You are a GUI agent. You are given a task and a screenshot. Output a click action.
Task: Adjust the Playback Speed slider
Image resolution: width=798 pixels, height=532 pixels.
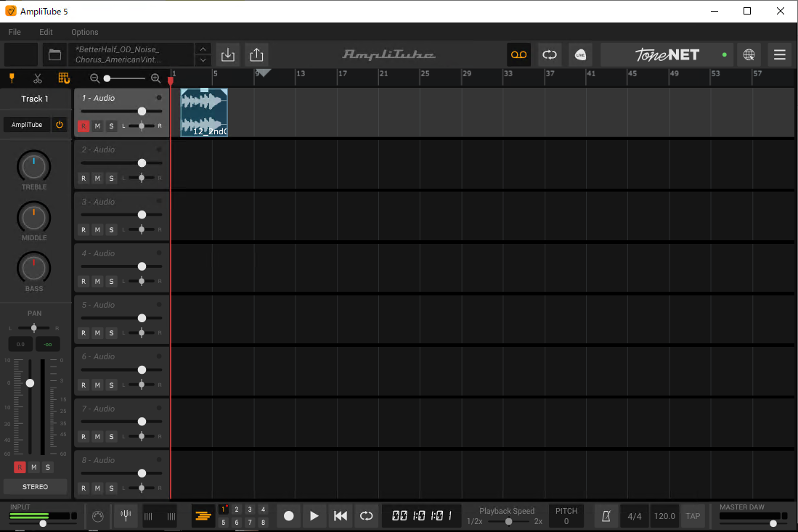pos(508,521)
